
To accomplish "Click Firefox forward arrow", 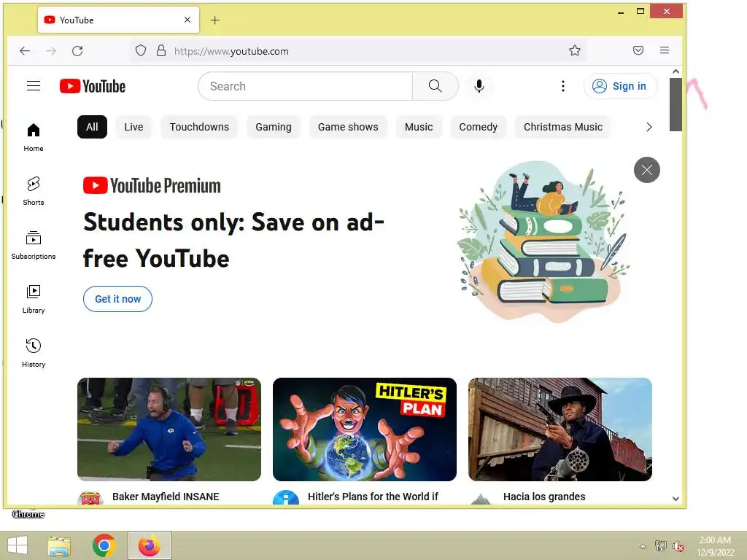I will 51,51.
